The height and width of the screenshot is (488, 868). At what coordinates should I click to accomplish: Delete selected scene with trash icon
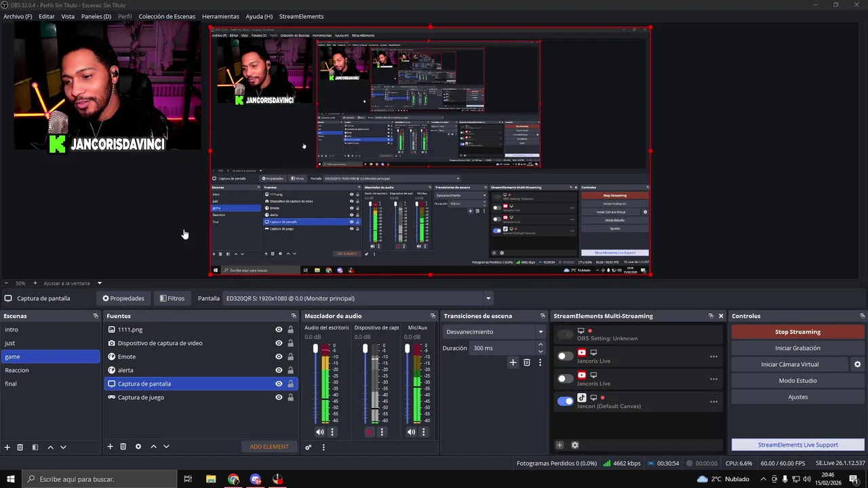click(20, 447)
